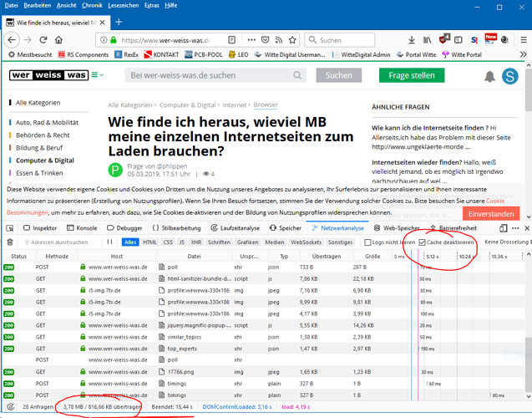This screenshot has width=532, height=418.
Task: Click the 'Bei wer-weiss-was.de suchen' field
Action: point(215,75)
